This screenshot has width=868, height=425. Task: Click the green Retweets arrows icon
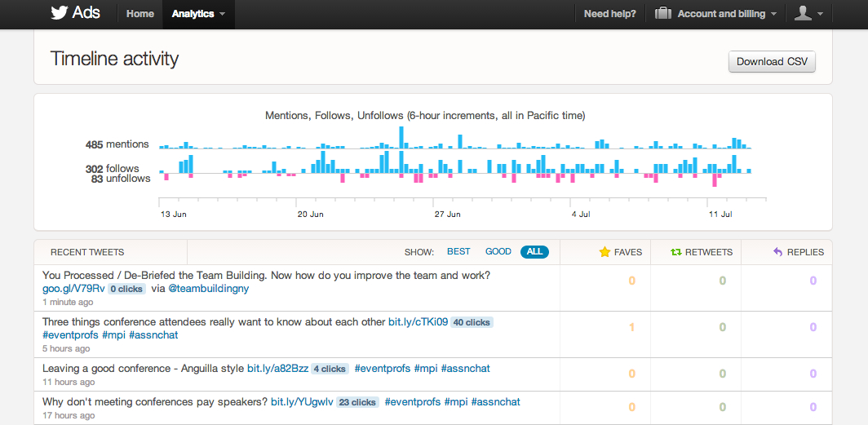(676, 252)
